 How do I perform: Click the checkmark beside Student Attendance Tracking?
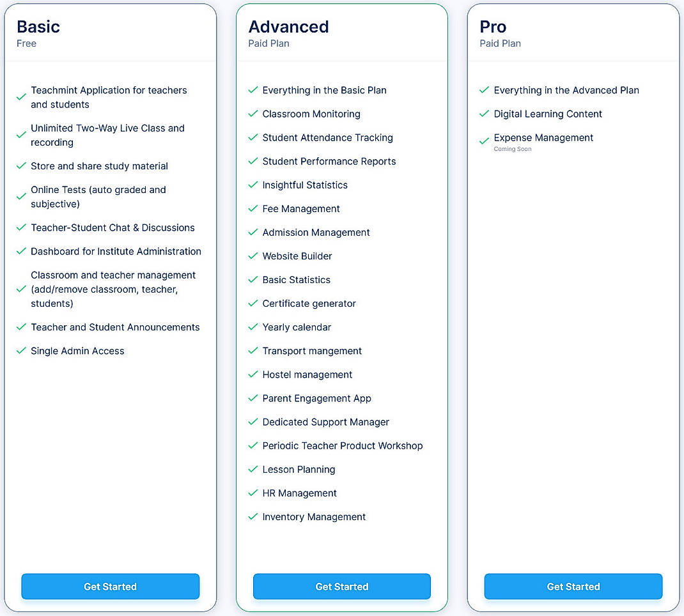[x=253, y=137]
